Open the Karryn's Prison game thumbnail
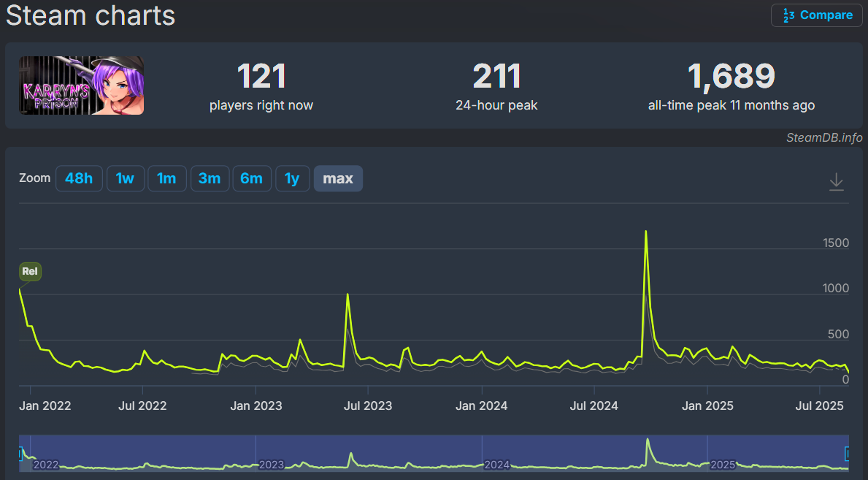 click(82, 85)
